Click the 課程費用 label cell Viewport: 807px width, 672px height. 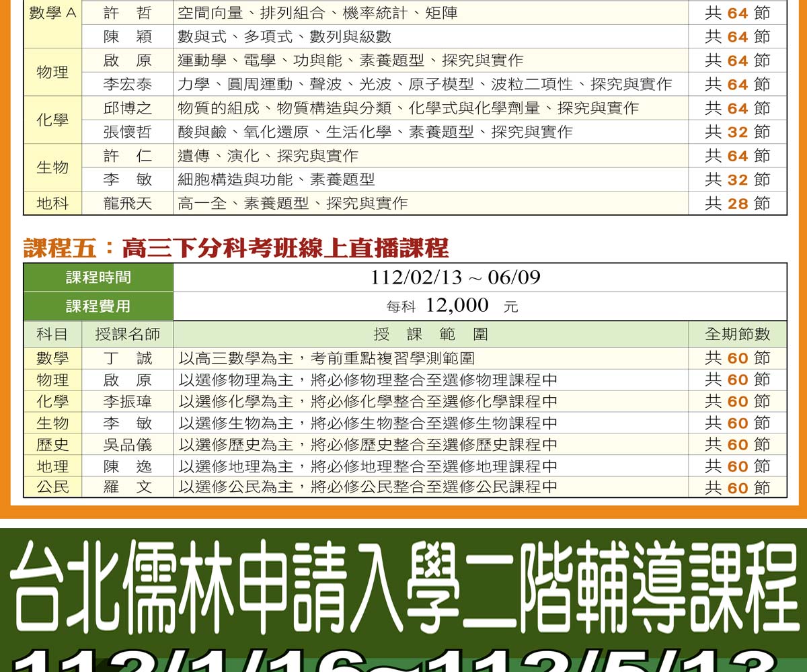click(98, 306)
